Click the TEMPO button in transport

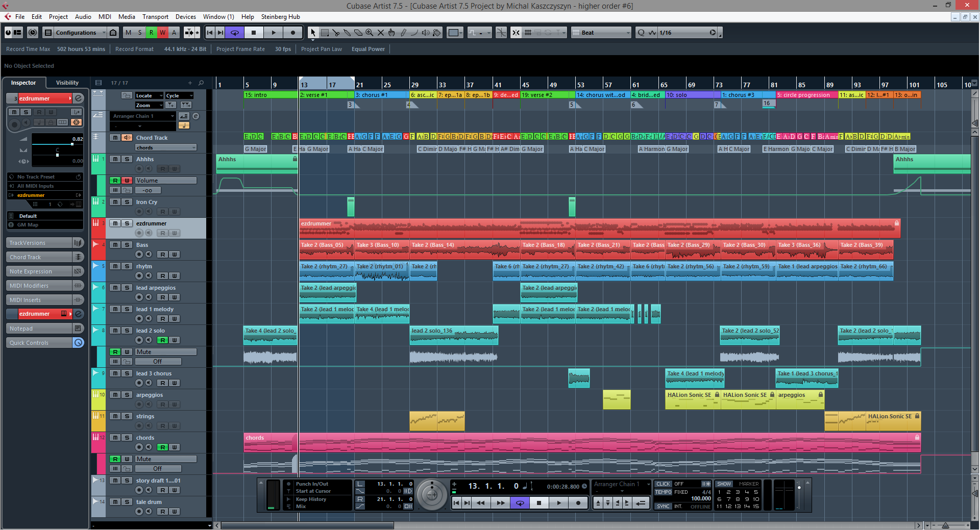pyautogui.click(x=663, y=492)
